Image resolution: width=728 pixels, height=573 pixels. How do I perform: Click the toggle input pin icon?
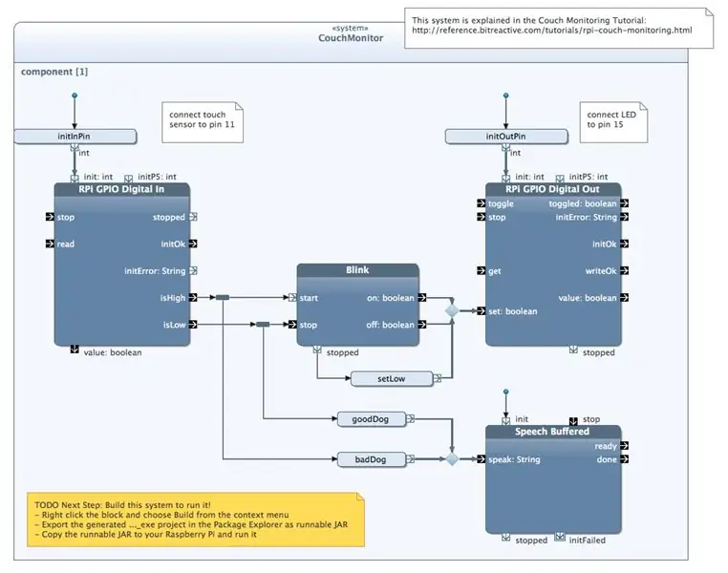coord(481,203)
